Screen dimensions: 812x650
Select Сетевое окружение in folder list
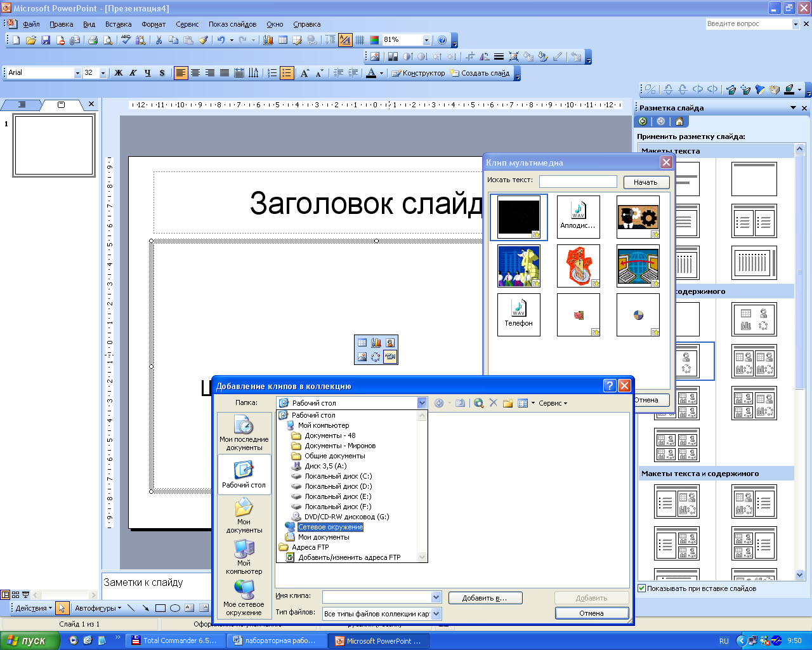[x=331, y=527]
